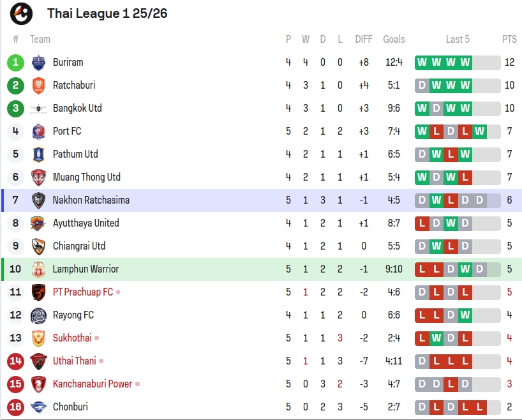Select the red rank 16 badge

coord(16,407)
